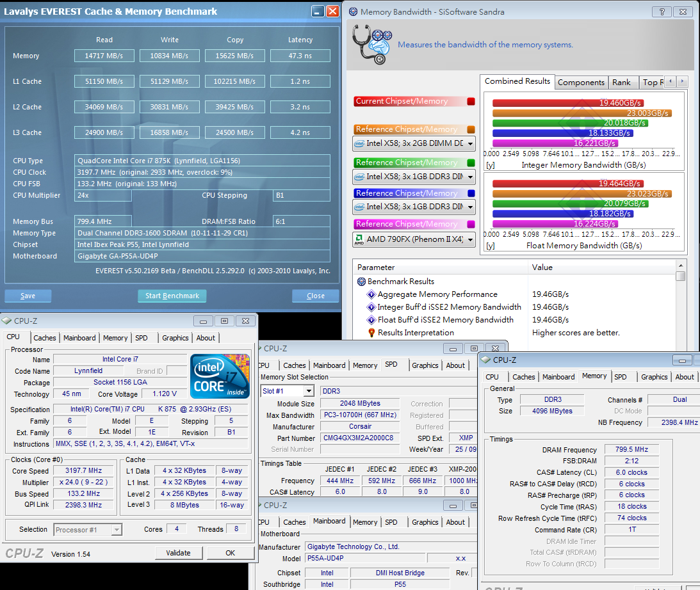This screenshot has width=700, height=590.
Task: Click the Sandra stethoscope brain icon
Action: (371, 44)
